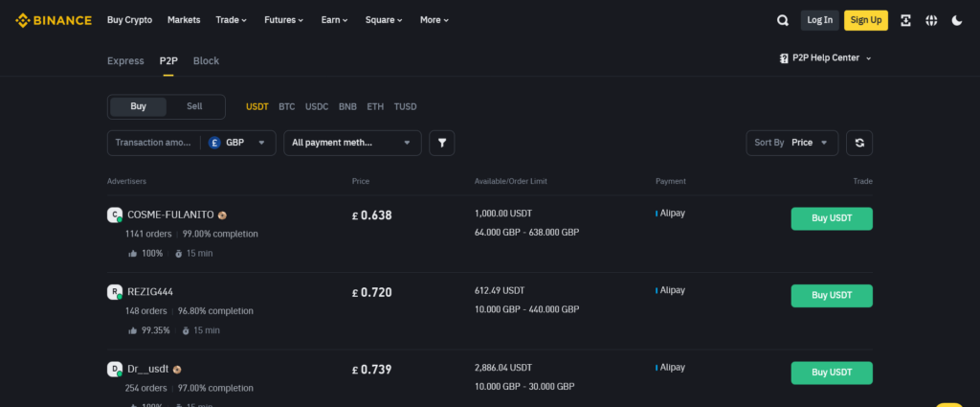Switch to the P2P tab

coord(168,60)
